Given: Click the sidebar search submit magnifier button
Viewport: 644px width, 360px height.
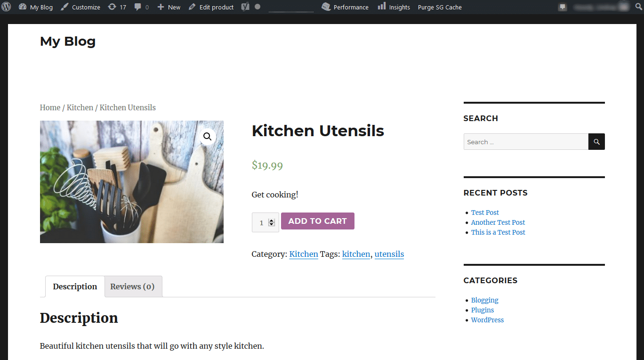Looking at the screenshot, I should coord(596,141).
